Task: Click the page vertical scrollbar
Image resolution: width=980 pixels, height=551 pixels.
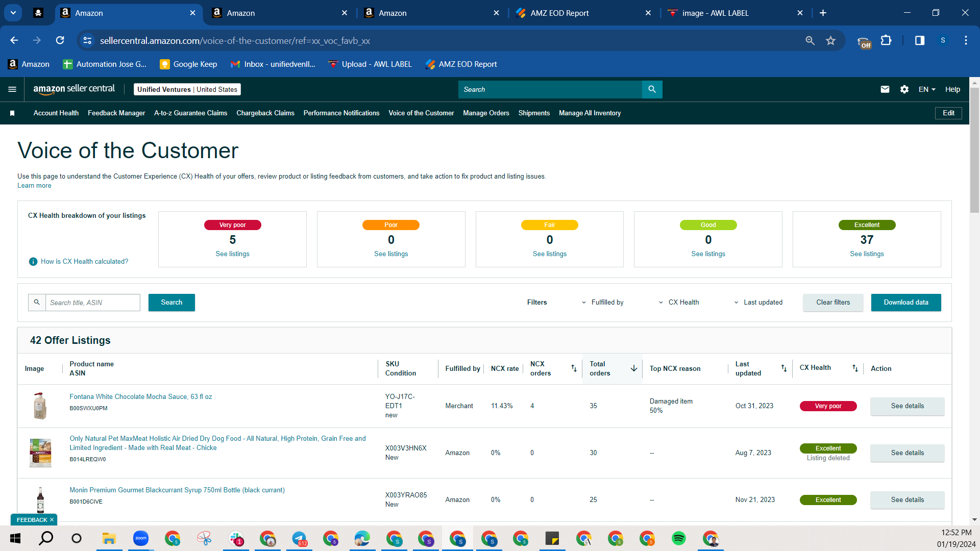Action: pos(974,150)
